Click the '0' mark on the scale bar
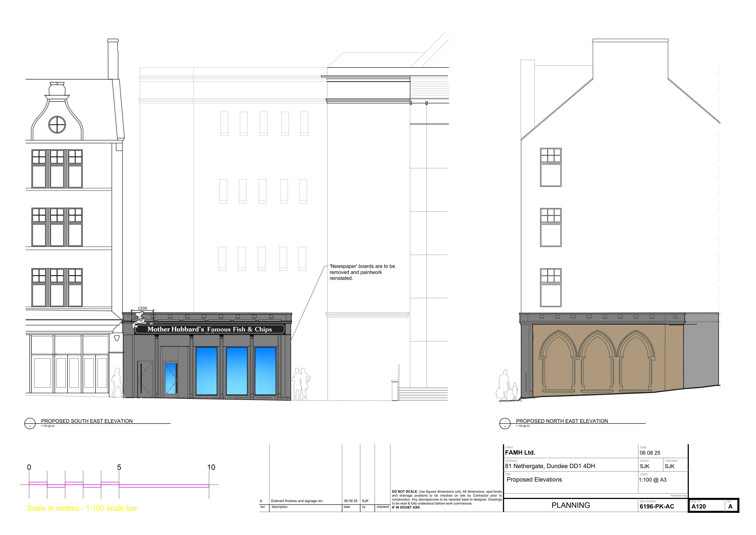This screenshot has height=535, width=756. [29, 467]
